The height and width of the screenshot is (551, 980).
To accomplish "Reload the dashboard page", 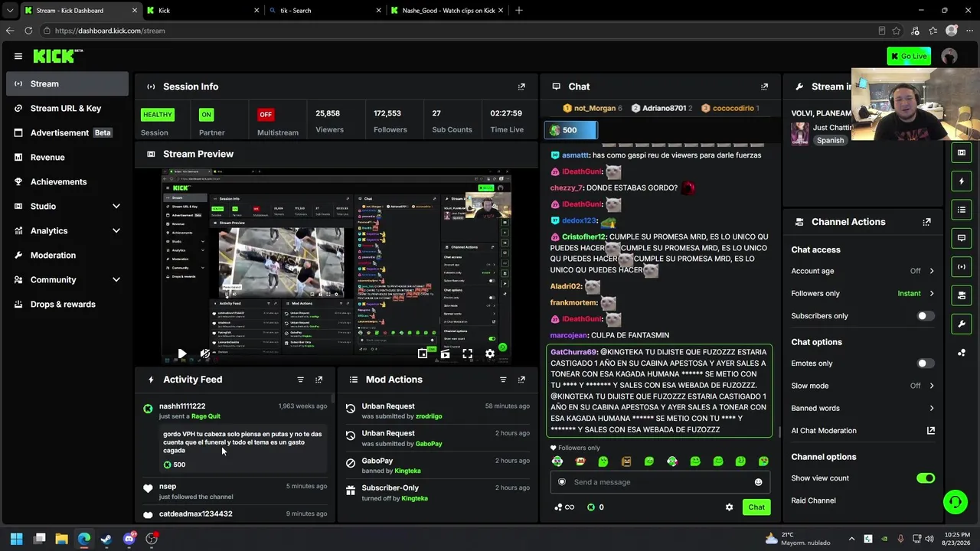I will click(28, 31).
